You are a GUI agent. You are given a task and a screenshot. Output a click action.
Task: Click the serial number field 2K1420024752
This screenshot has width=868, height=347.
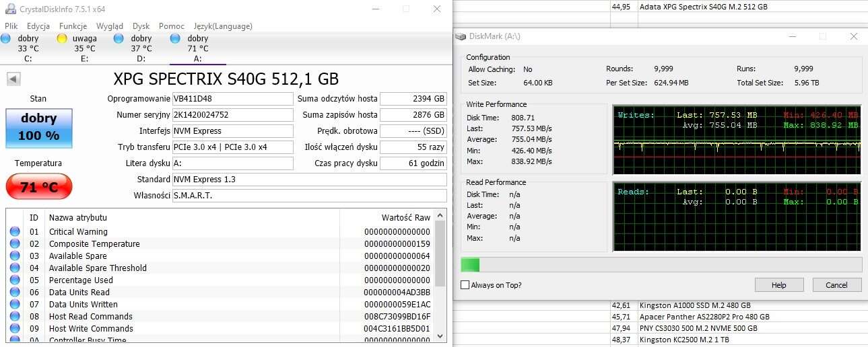tap(232, 115)
